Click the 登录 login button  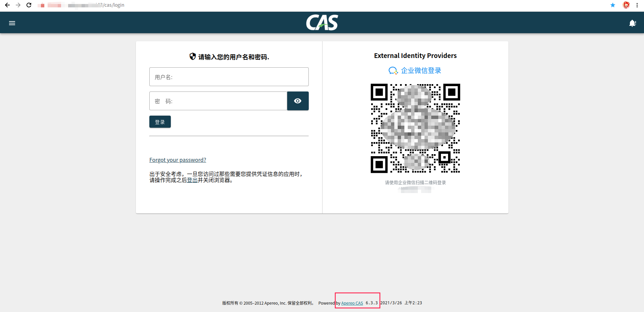click(x=160, y=122)
